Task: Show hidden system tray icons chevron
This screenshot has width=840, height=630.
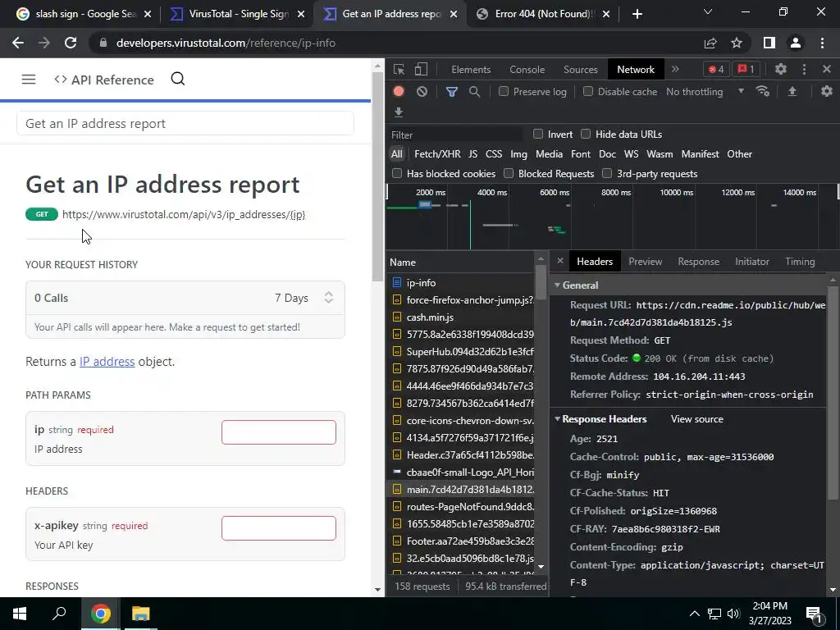Action: click(694, 614)
